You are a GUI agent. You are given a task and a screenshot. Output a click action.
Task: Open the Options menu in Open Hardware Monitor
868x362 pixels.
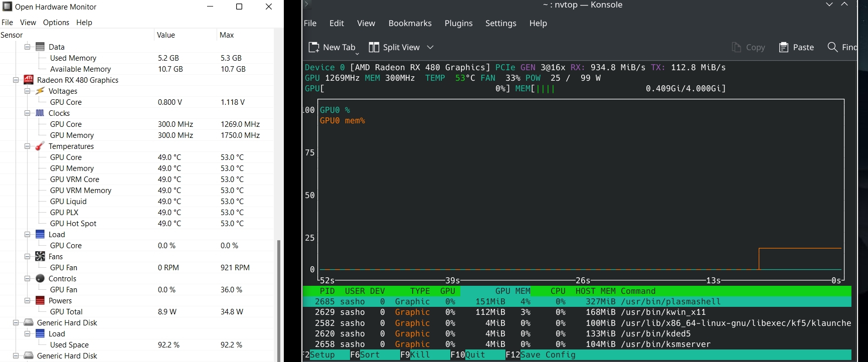point(56,23)
